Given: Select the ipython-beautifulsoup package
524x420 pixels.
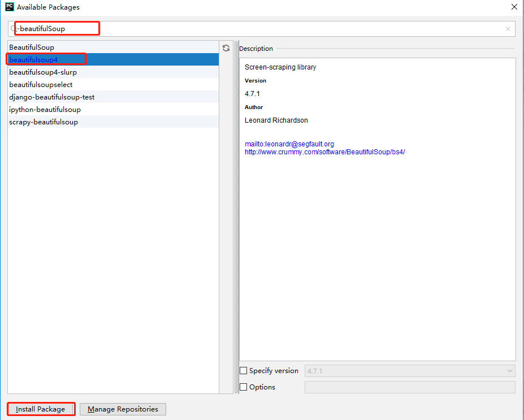Looking at the screenshot, I should tap(113, 109).
